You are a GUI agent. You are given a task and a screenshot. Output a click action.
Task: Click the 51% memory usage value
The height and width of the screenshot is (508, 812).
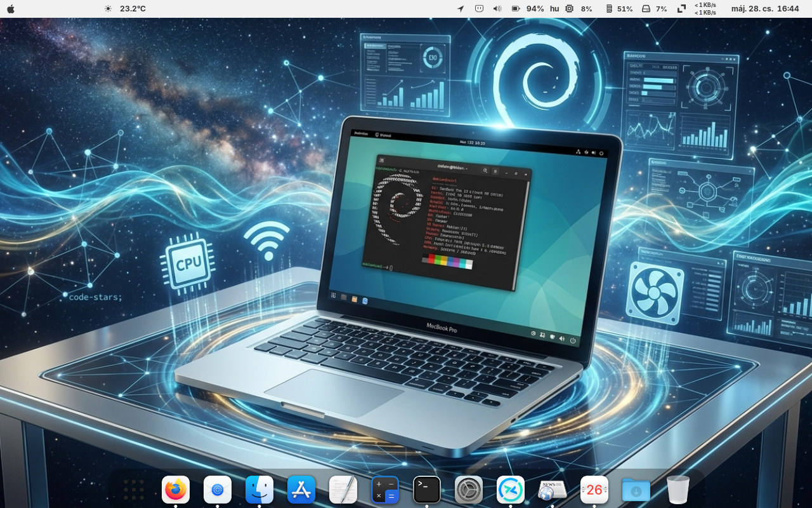625,9
